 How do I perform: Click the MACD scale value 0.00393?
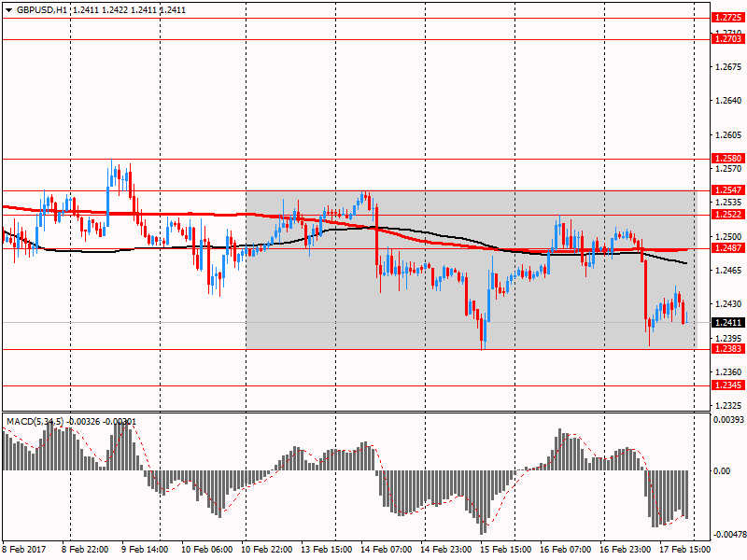pos(727,420)
